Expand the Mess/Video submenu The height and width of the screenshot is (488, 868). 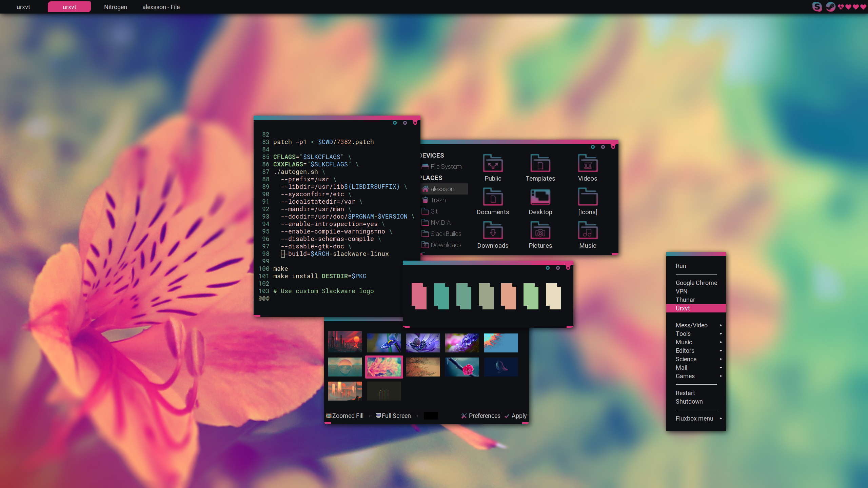click(692, 325)
